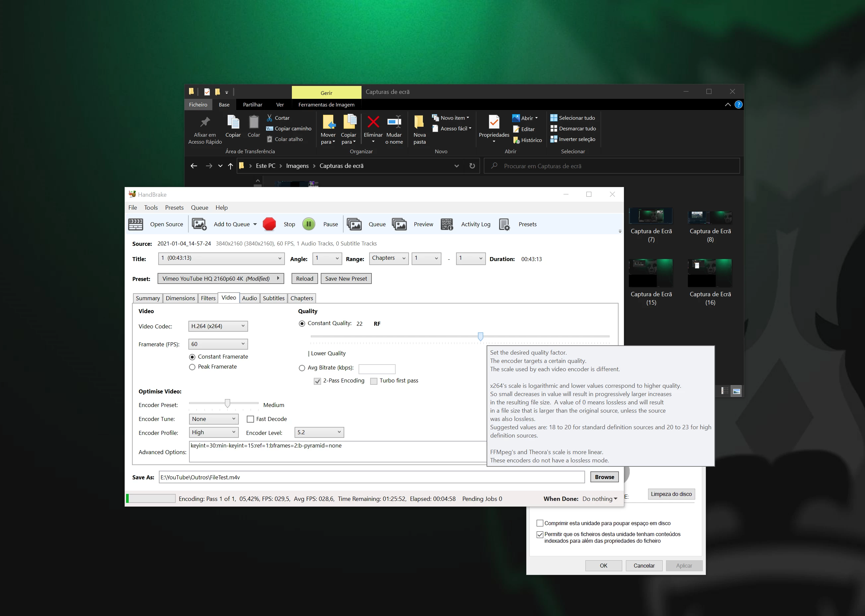Switch to the Audio tab
Viewport: 865px width, 616px height.
pyautogui.click(x=249, y=298)
